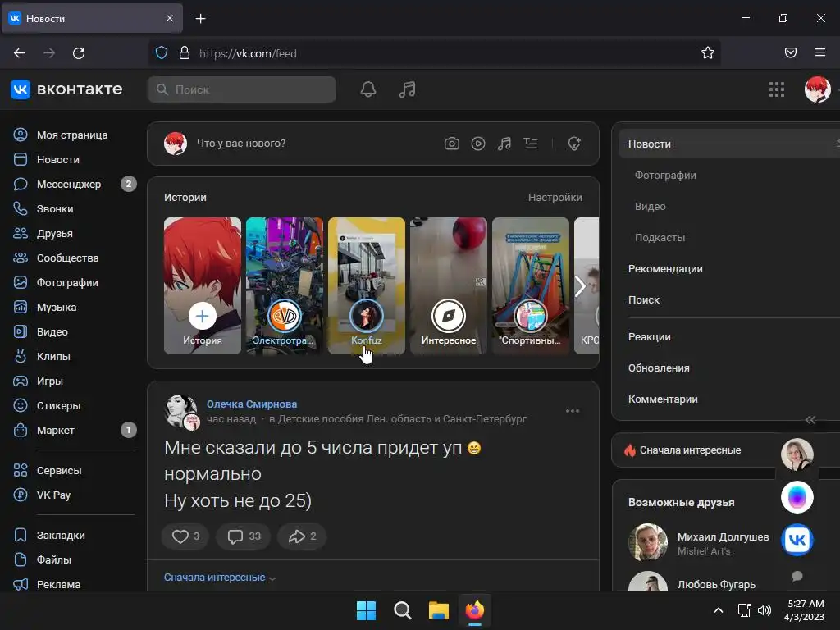Open the stories 'Настройки' link
Screen dimensions: 840x630
555,198
